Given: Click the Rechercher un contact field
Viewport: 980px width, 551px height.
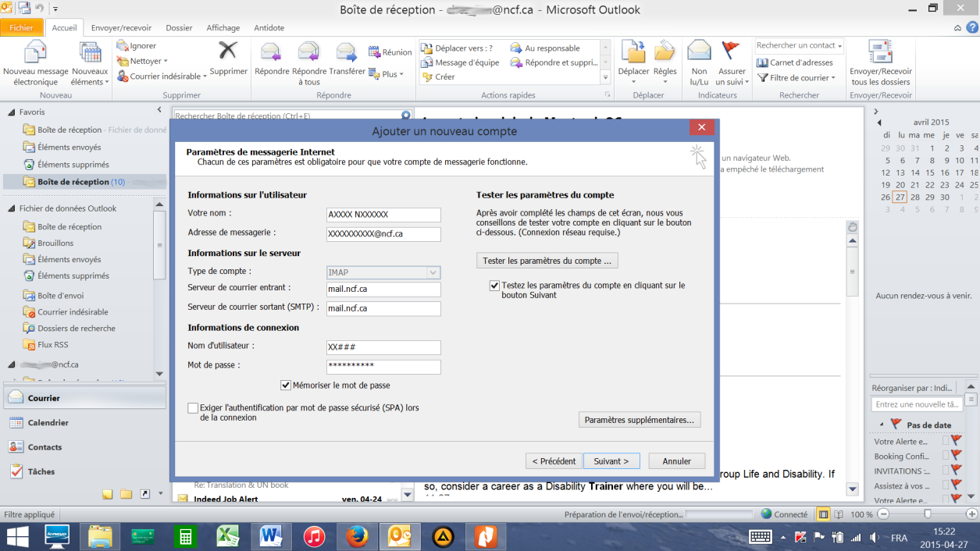Looking at the screenshot, I should click(800, 45).
